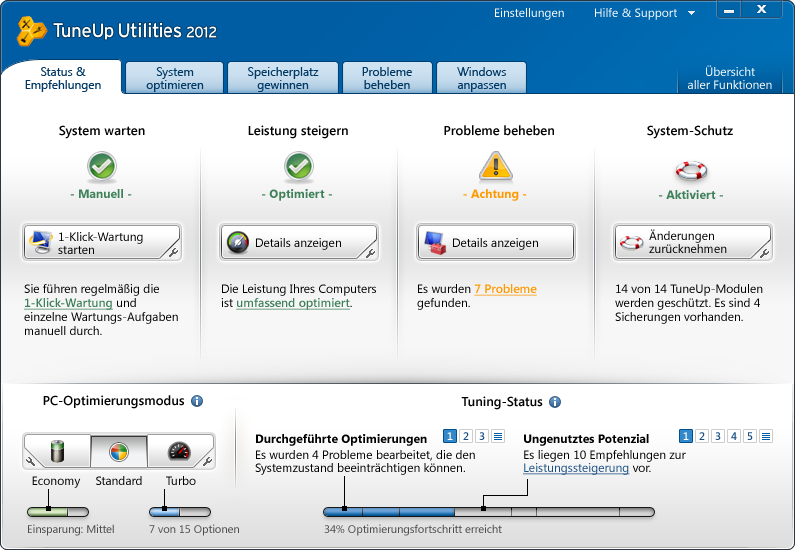Click the Aktiviert status text
The width and height of the screenshot is (795, 550).
pos(691,195)
